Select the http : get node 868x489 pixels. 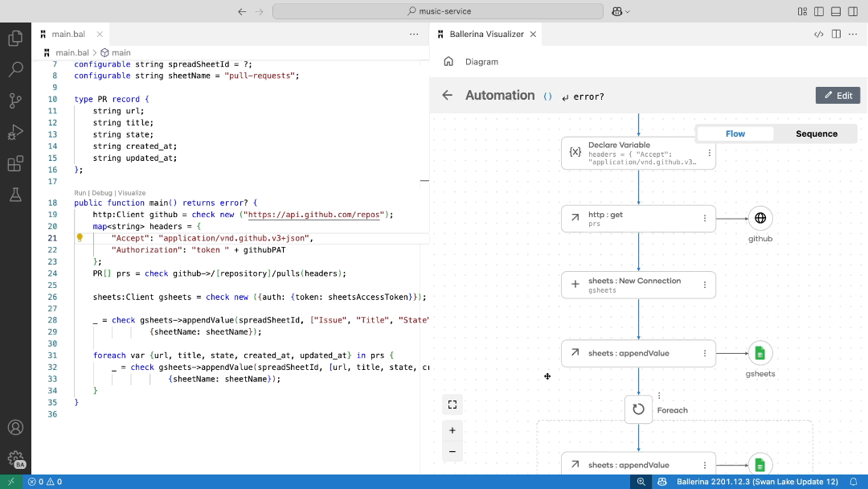coord(638,218)
